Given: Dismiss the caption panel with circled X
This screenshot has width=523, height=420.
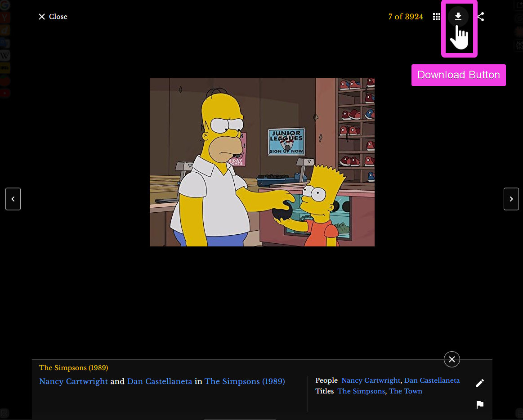Looking at the screenshot, I should [451, 359].
